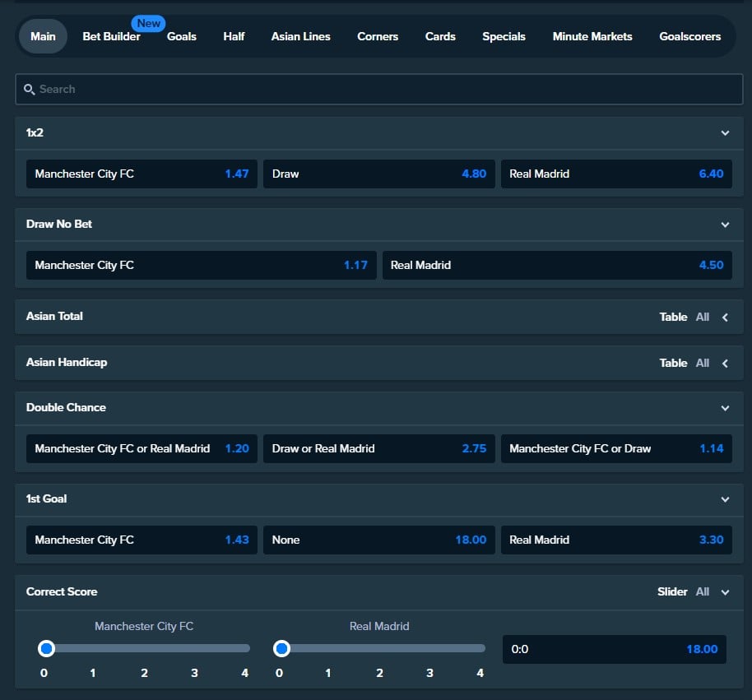Click Manchester City FC correct score slider handle
The height and width of the screenshot is (700, 752).
click(46, 649)
